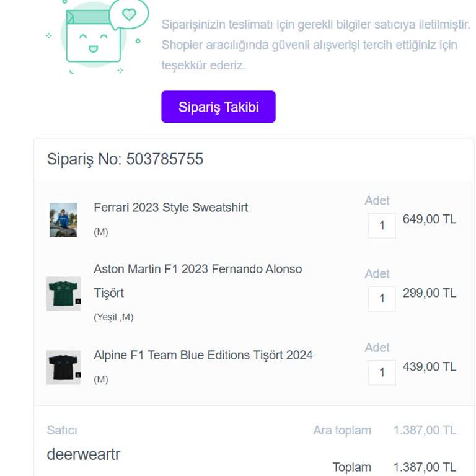Click the Aston Martin F1 Fernando Alonso title
476x476 pixels.
(198, 269)
